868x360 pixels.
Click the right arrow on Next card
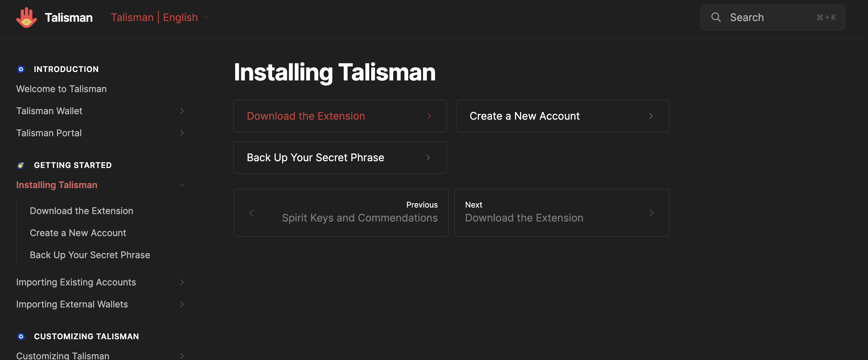(x=651, y=213)
